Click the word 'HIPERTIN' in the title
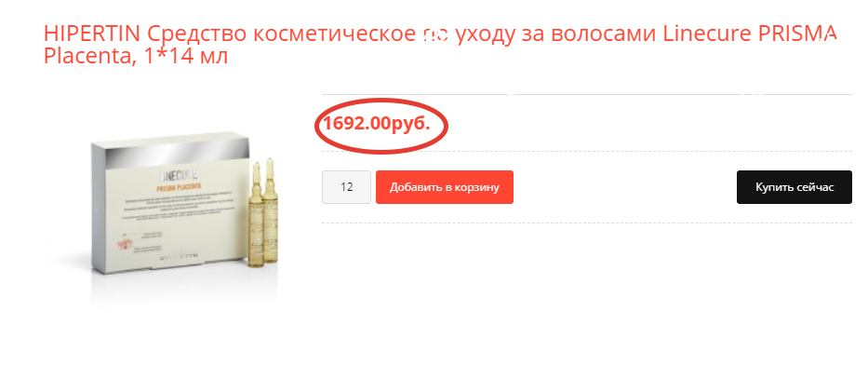The image size is (868, 379). click(93, 34)
